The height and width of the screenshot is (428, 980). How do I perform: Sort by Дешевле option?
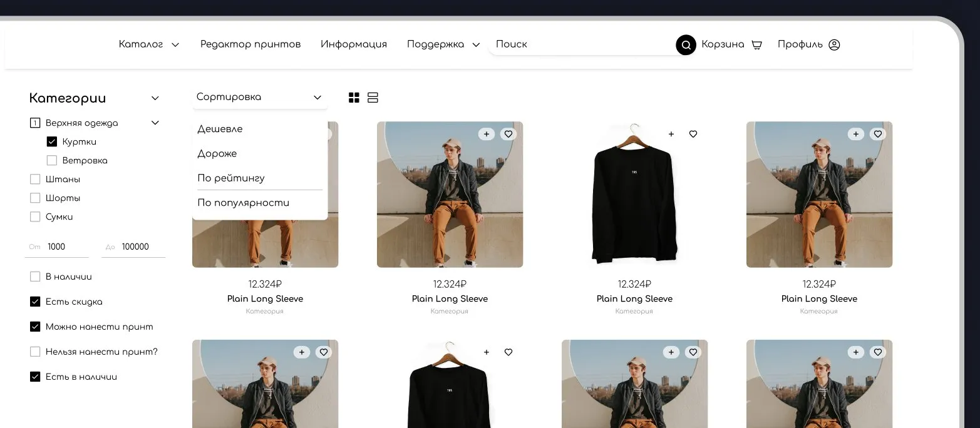click(220, 129)
